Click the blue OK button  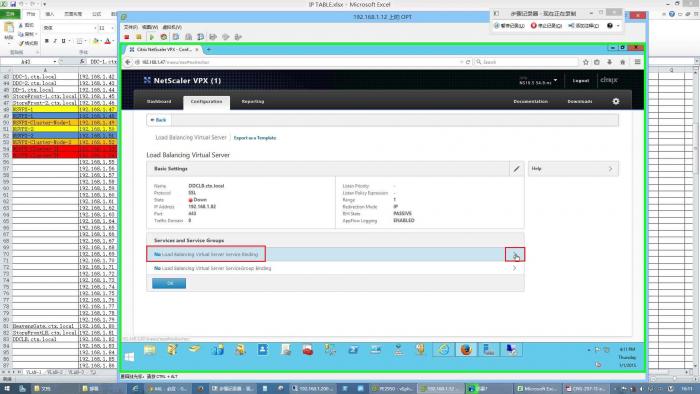pos(169,283)
